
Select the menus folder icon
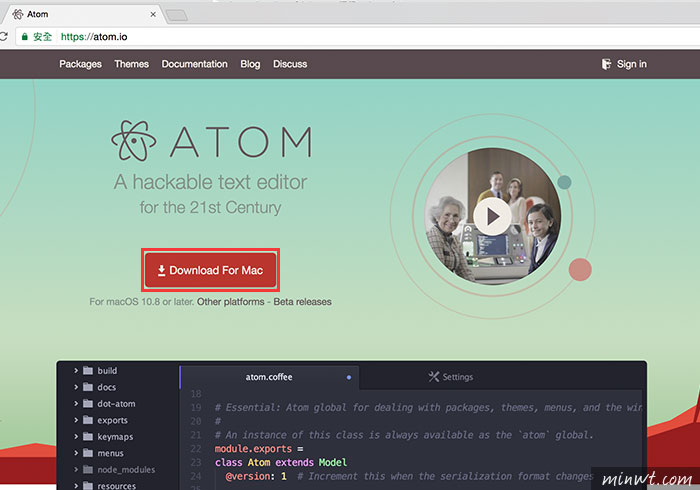point(88,453)
